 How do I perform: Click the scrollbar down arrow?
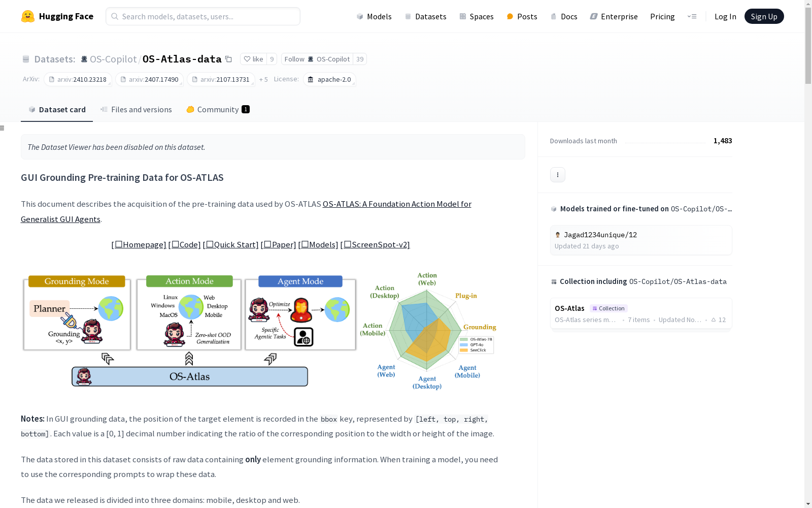pyautogui.click(x=808, y=504)
